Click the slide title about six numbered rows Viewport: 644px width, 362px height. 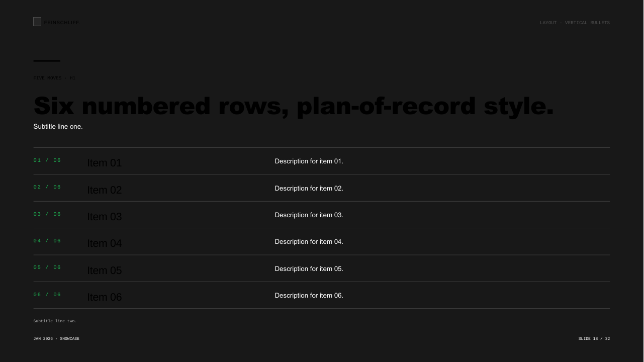(x=294, y=106)
